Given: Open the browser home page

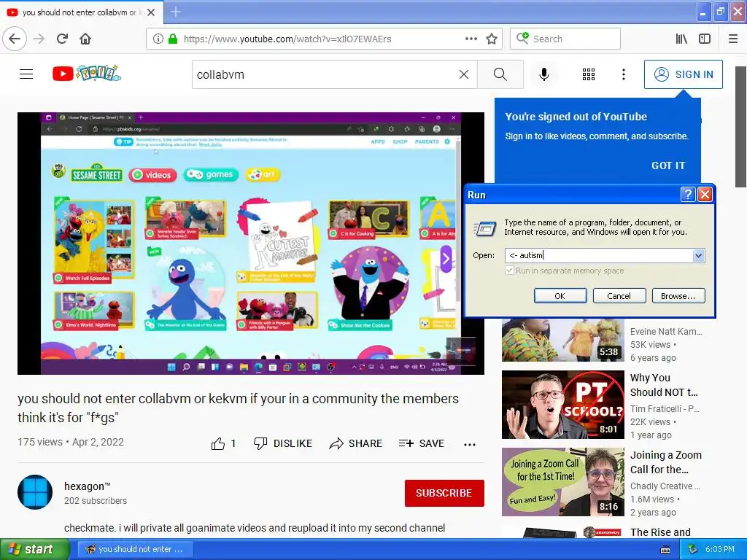Looking at the screenshot, I should pyautogui.click(x=85, y=39).
